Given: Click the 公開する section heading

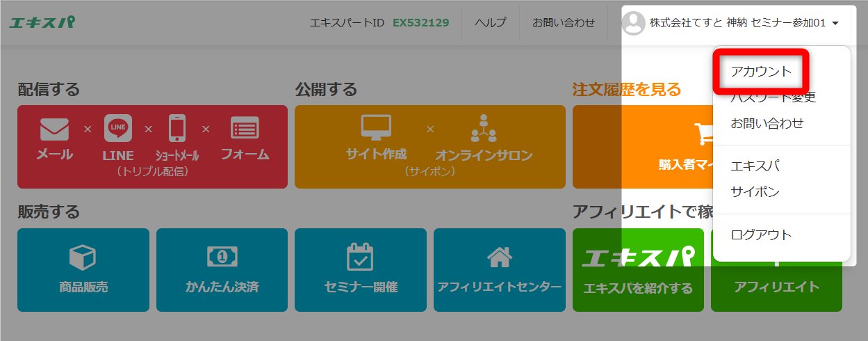Looking at the screenshot, I should pyautogui.click(x=326, y=89).
